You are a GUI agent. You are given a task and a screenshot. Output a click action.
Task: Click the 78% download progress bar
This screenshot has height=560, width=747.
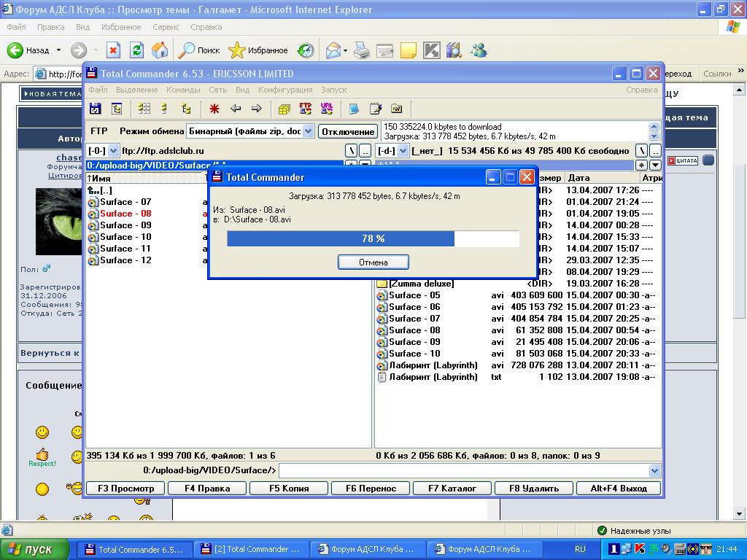[373, 238]
